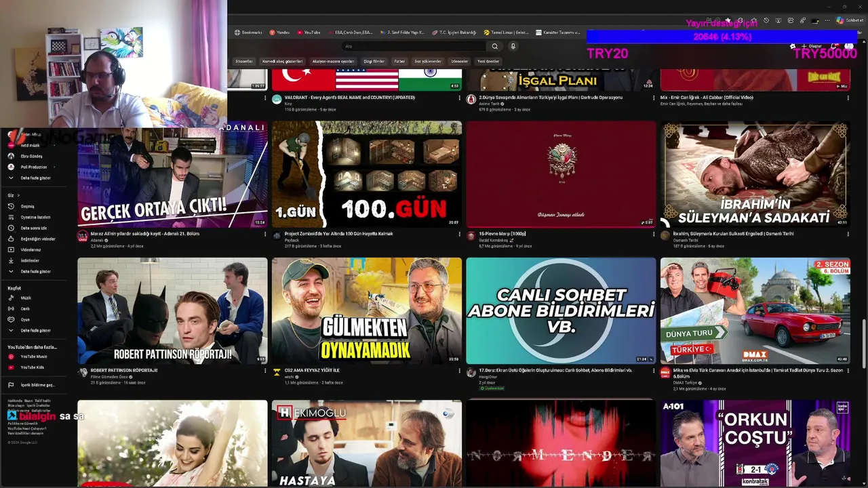Select Komedi skeç gösterileri filter chip
Image resolution: width=868 pixels, height=488 pixels.
(x=283, y=61)
